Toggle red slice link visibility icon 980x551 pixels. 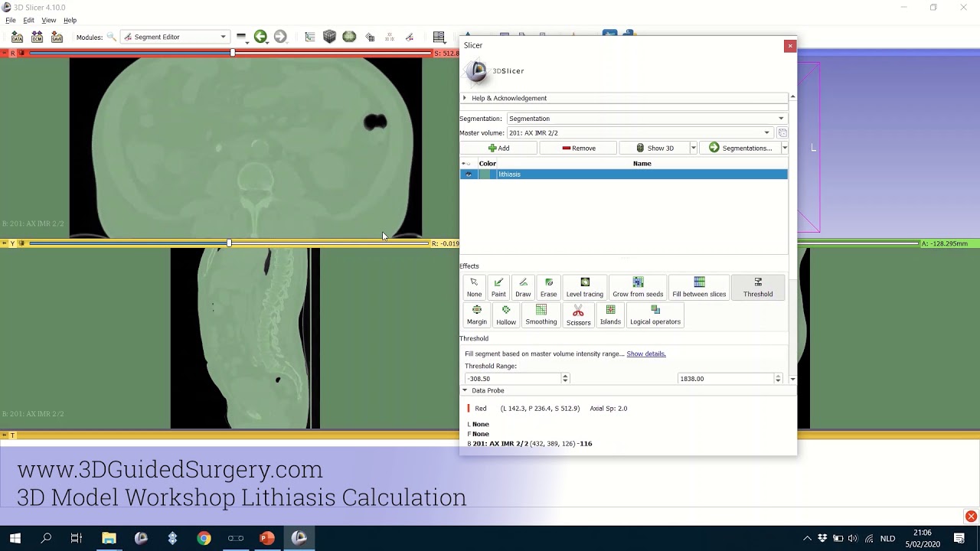(21, 53)
